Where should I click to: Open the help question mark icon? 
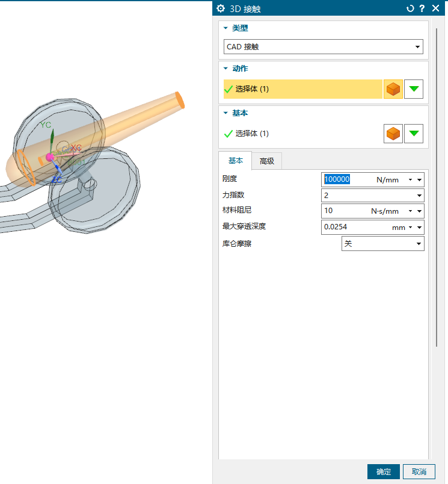pos(422,8)
